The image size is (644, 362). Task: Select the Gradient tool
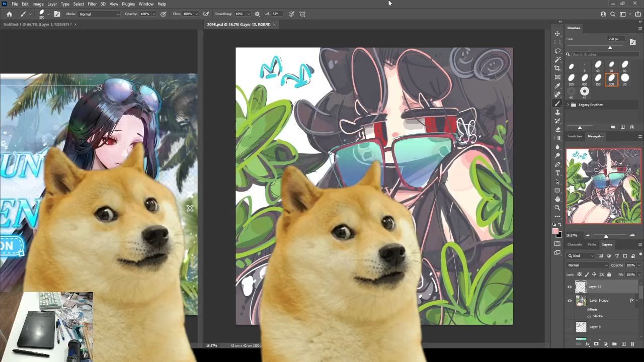[x=557, y=138]
